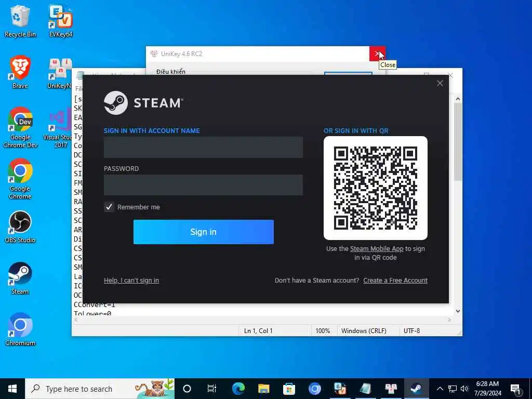The height and width of the screenshot is (399, 532).
Task: Close the UniKey 4.6 RC2 window
Action: click(377, 54)
